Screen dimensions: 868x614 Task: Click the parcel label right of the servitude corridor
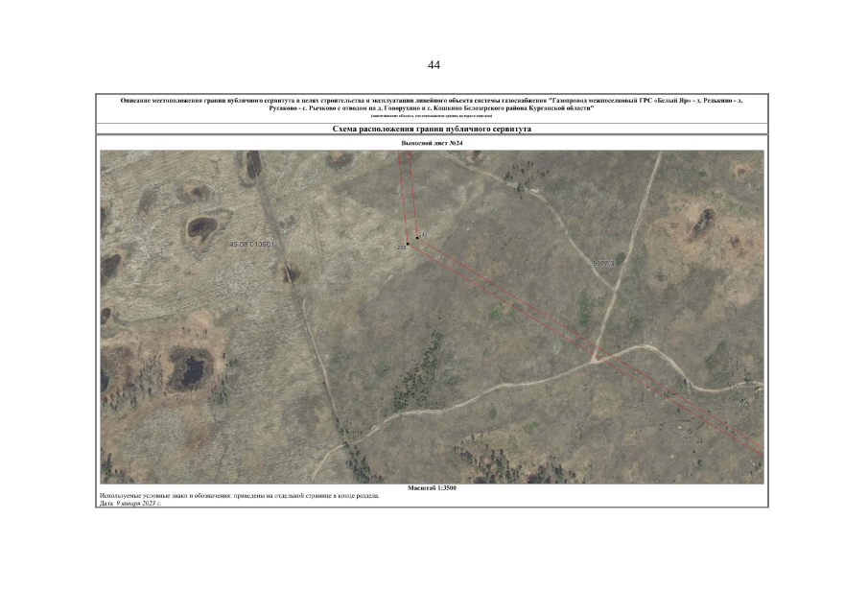pos(603,261)
